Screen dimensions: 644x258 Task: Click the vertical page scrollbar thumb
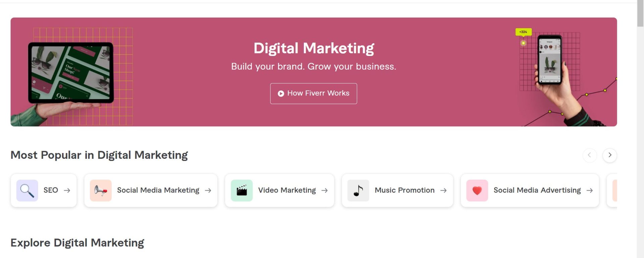(x=640, y=13)
